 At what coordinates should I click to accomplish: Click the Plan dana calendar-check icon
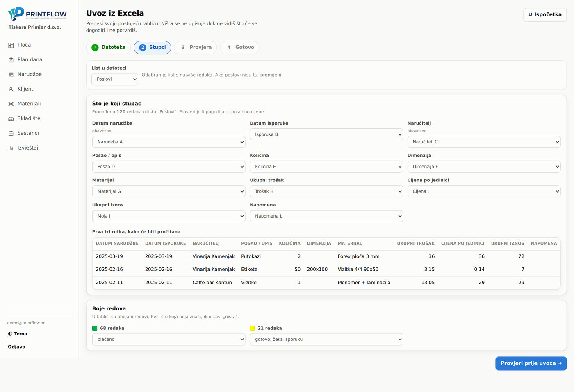click(11, 60)
